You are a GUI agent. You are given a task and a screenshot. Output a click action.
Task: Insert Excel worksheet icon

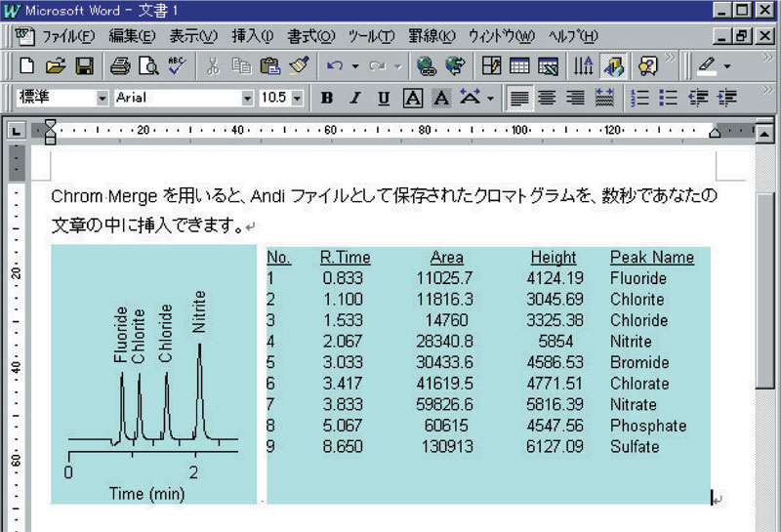pos(548,65)
